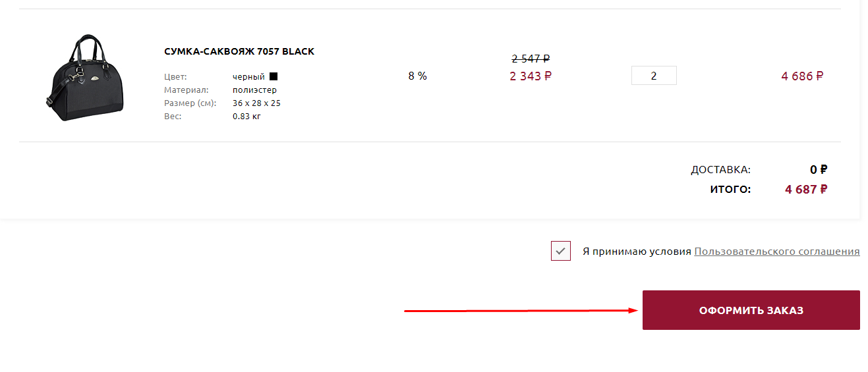Click the line total 4 686 ₽
Viewport: 868px width, 372px height.
coord(803,76)
